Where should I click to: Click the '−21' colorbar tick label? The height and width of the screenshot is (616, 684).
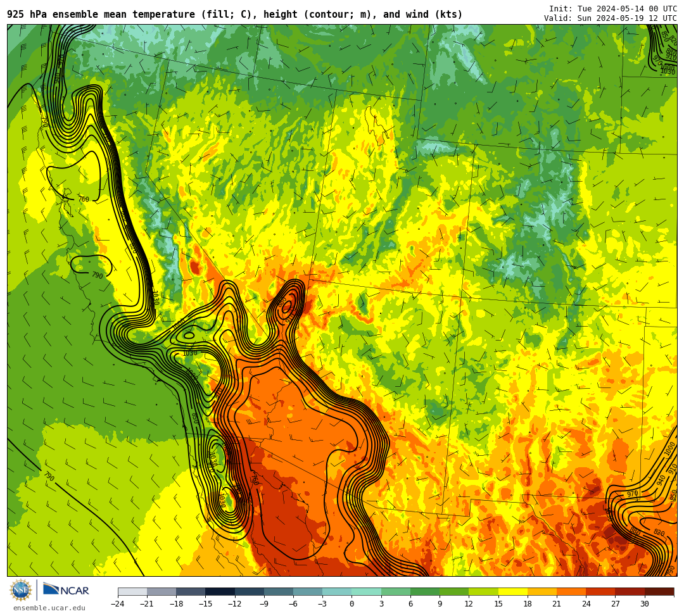click(x=148, y=604)
